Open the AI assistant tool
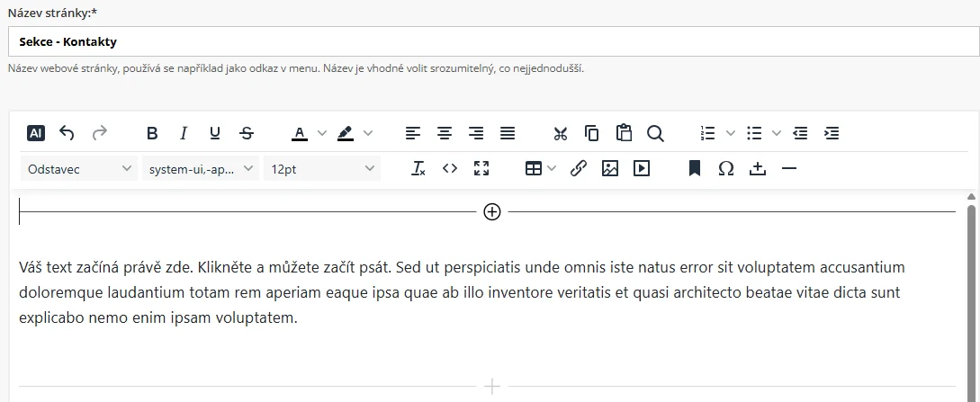 [x=36, y=133]
